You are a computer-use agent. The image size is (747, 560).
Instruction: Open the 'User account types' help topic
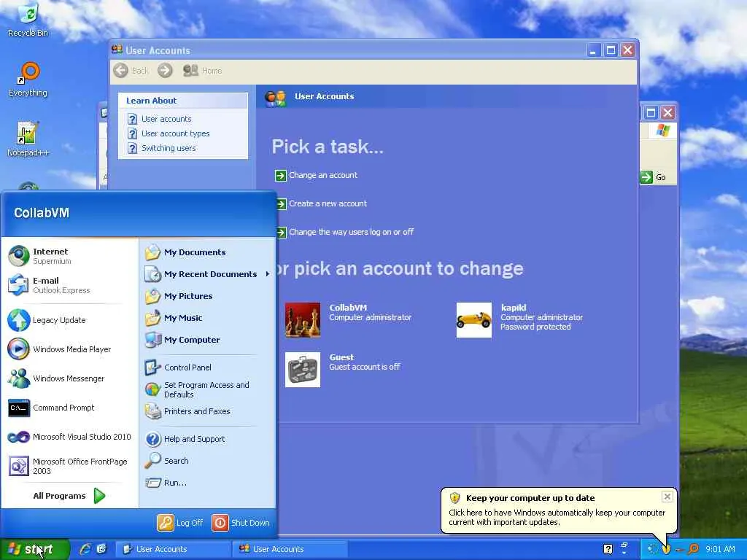point(175,134)
